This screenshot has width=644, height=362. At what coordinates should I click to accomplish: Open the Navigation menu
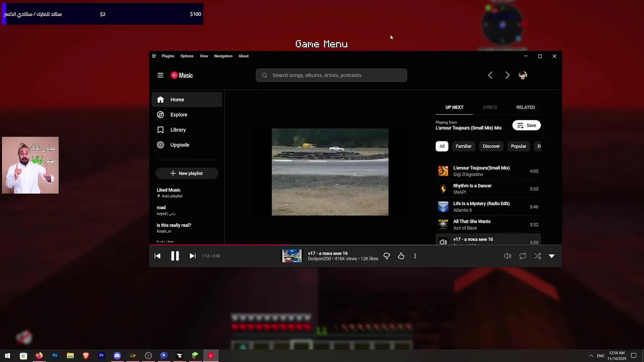(223, 56)
